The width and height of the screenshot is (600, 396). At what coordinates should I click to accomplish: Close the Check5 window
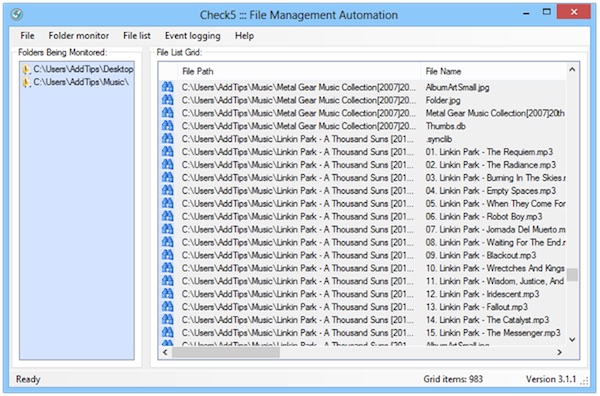tap(574, 12)
